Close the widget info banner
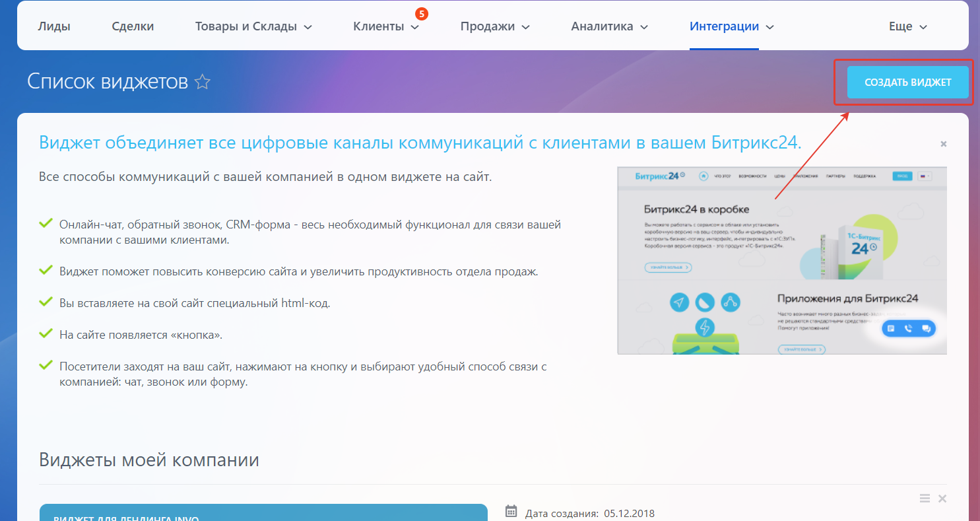 tap(944, 143)
